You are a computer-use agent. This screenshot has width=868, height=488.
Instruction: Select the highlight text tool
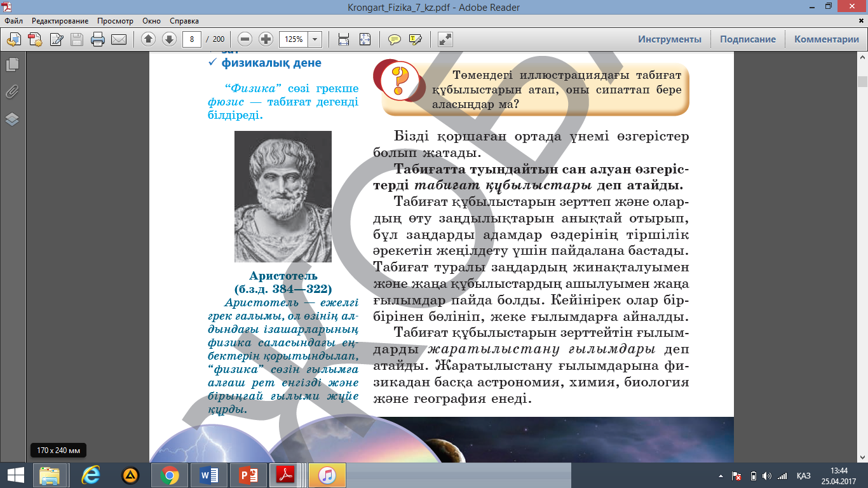point(416,39)
